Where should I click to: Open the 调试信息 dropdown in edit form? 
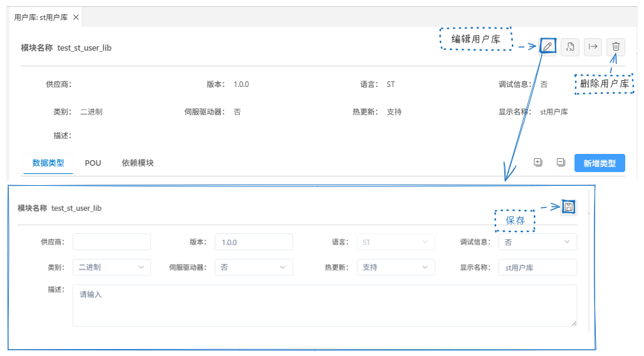coord(538,242)
